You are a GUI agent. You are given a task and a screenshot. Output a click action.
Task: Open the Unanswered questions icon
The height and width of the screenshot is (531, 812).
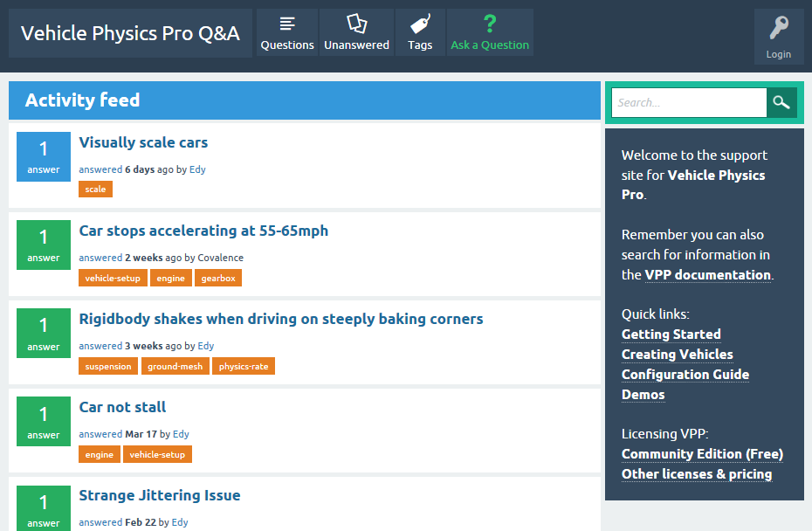click(356, 22)
